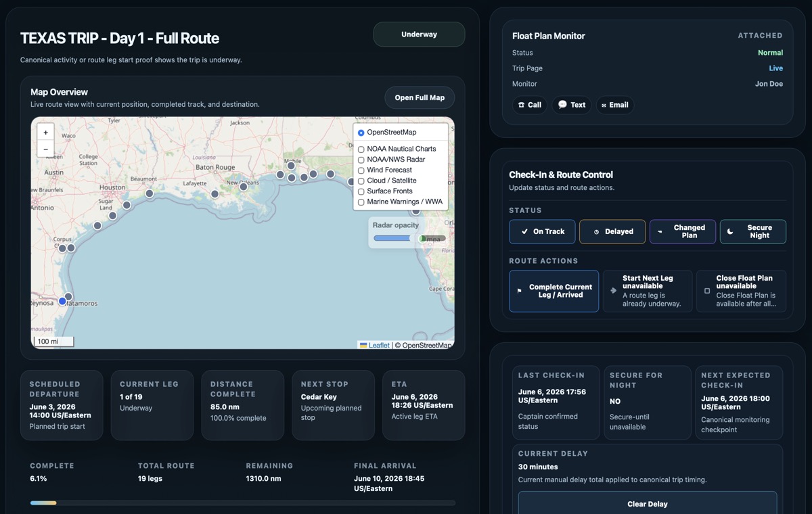The image size is (812, 514).
Task: Click the Start Next Leg unavailable action
Action: tap(648, 291)
